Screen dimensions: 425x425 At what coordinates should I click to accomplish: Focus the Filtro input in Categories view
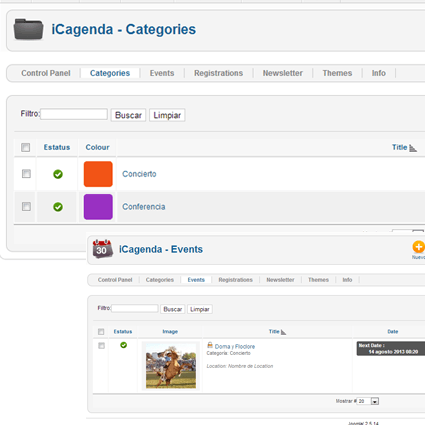click(74, 114)
